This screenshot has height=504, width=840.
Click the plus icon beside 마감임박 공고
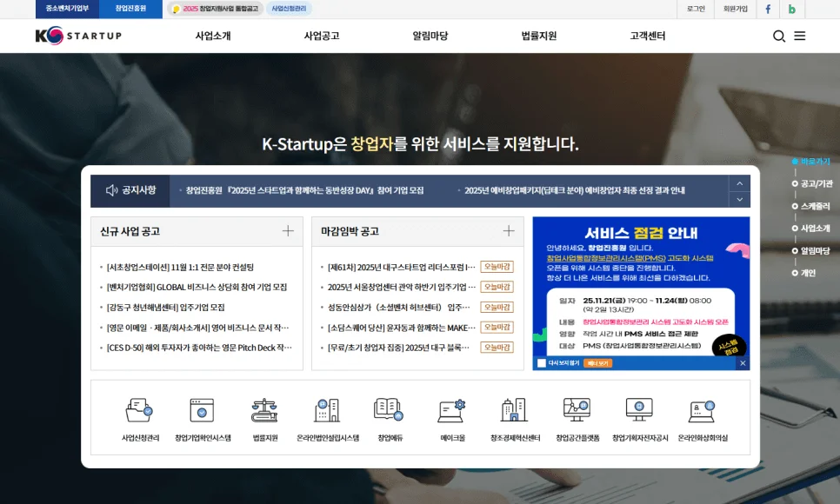tap(509, 231)
